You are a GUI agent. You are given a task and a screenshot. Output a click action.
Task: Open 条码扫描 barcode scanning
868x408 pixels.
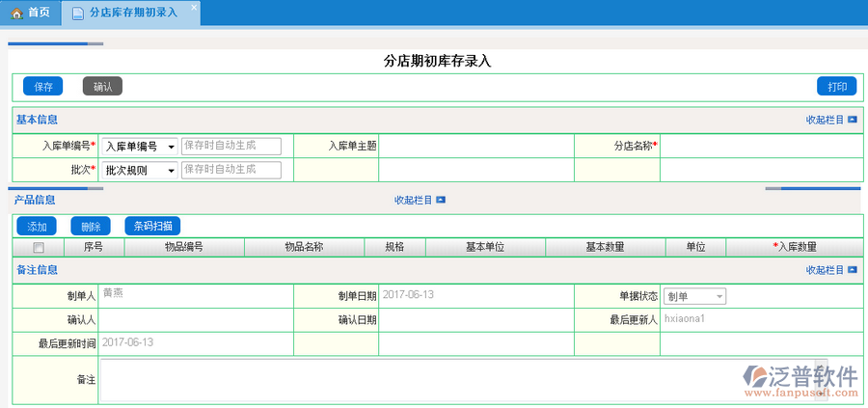click(152, 227)
